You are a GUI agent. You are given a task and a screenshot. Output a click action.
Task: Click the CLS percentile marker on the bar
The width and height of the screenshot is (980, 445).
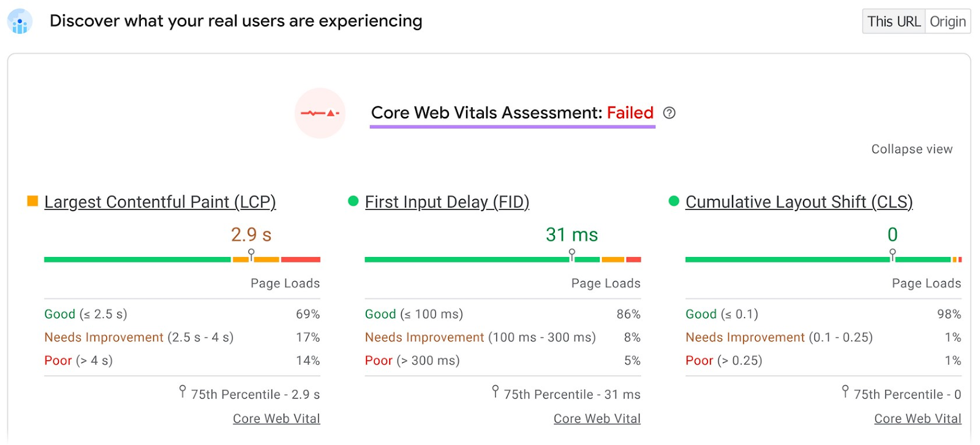click(892, 255)
